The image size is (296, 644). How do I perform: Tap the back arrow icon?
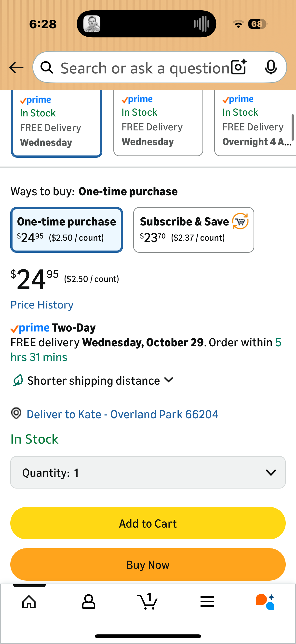pos(16,68)
